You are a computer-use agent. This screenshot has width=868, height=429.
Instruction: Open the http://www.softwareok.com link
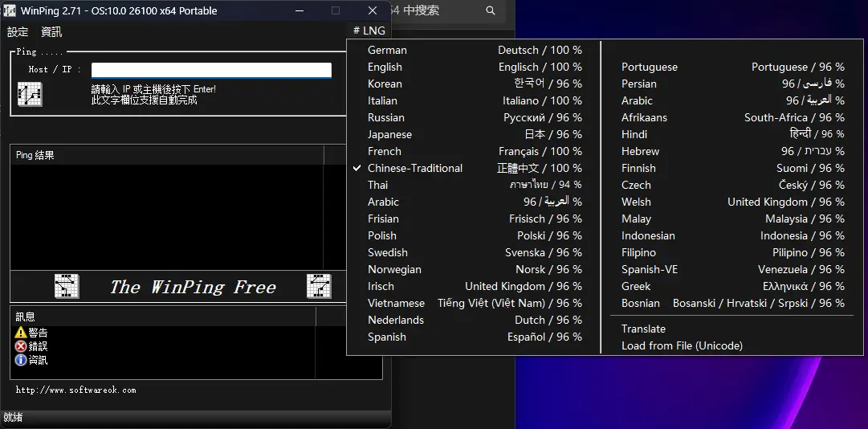coord(75,390)
